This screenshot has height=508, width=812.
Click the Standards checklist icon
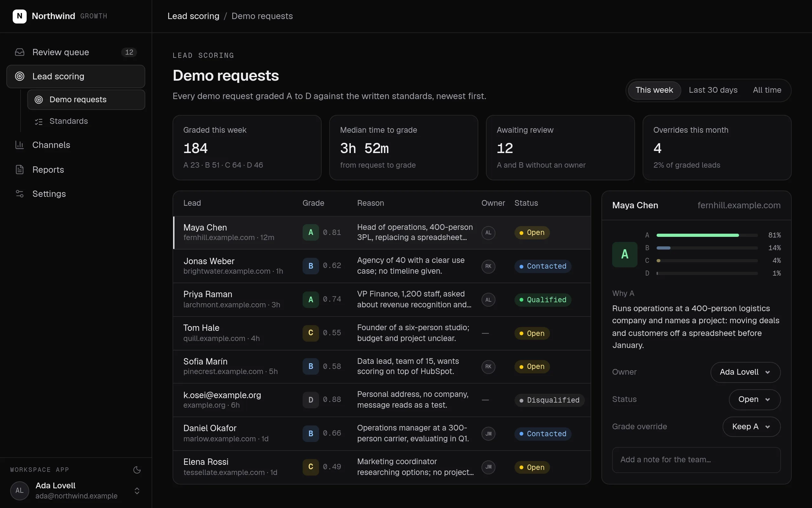39,121
